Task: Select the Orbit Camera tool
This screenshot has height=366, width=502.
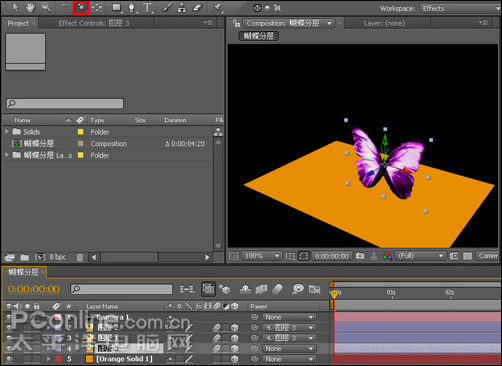Action: pos(81,8)
